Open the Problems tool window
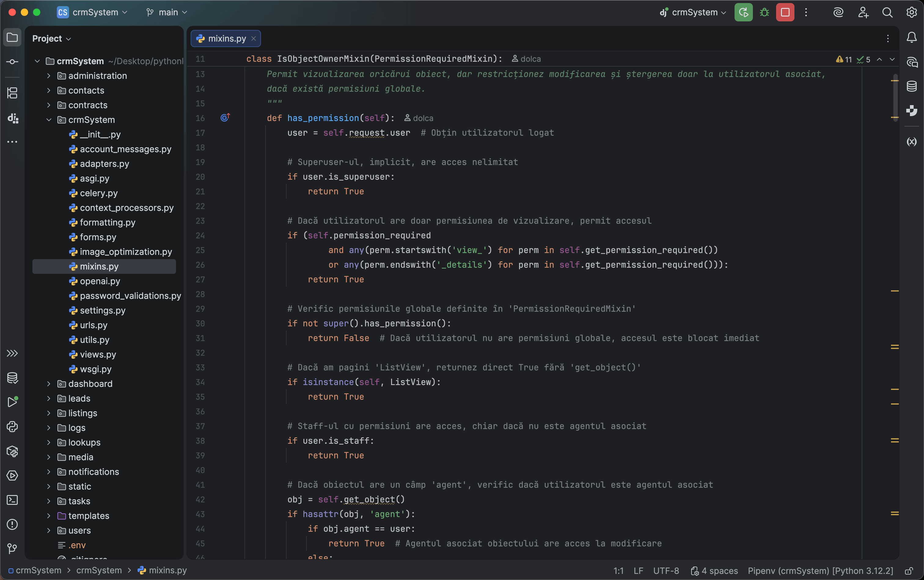The image size is (924, 580). (x=12, y=525)
